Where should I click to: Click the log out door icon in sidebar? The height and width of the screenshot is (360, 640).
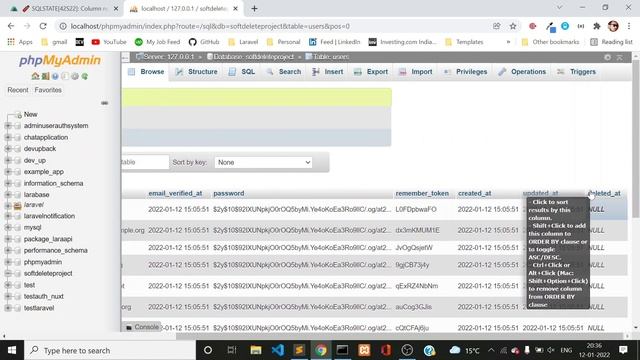tap(45, 76)
